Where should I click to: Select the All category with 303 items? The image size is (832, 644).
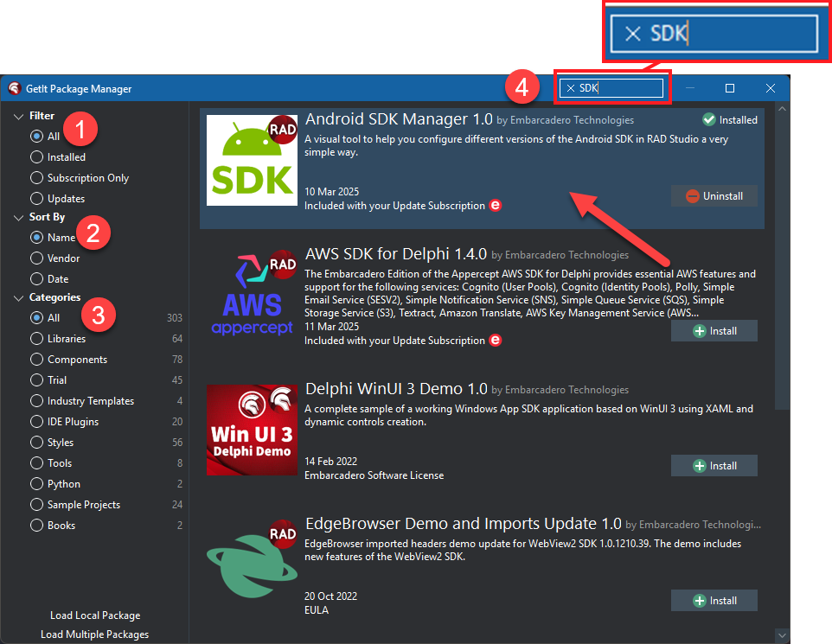45,318
